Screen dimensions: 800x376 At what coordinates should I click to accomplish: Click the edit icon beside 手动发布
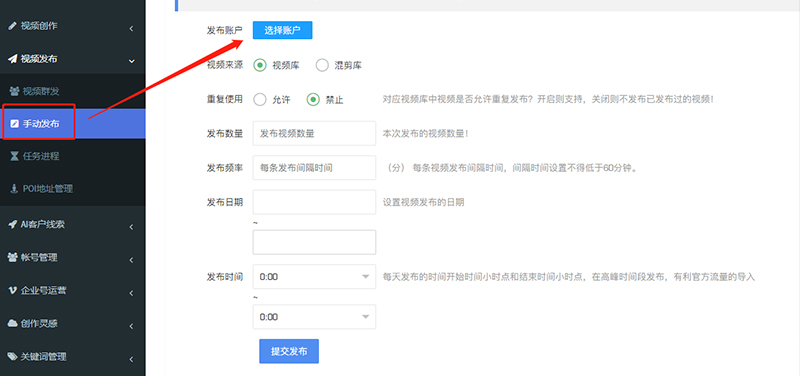(x=14, y=123)
